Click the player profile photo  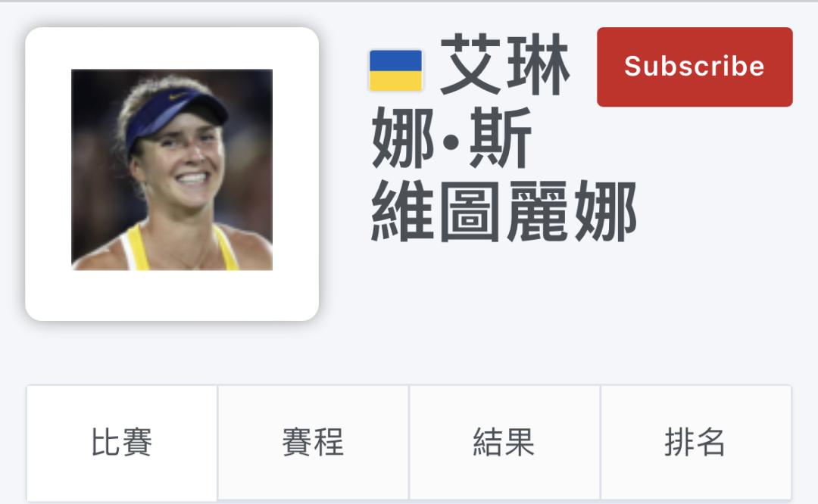pos(172,170)
